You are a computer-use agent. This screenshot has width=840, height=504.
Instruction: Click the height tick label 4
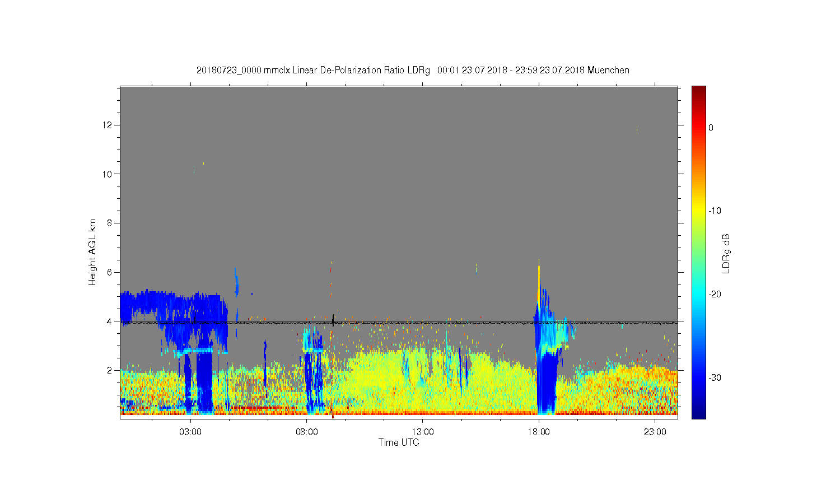coord(110,321)
